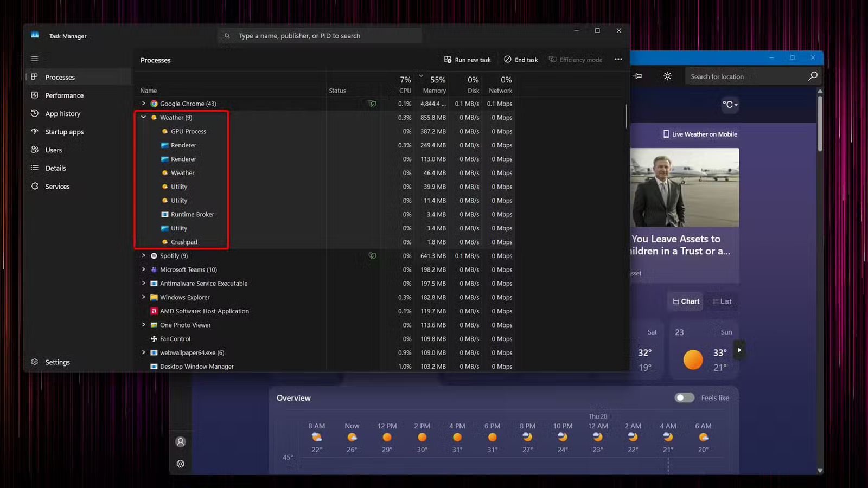Click the Run new task button

[x=467, y=60]
